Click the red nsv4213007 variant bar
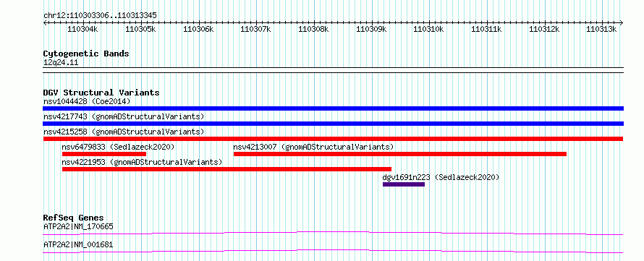Viewport: 644px width, 261px height. click(x=400, y=154)
